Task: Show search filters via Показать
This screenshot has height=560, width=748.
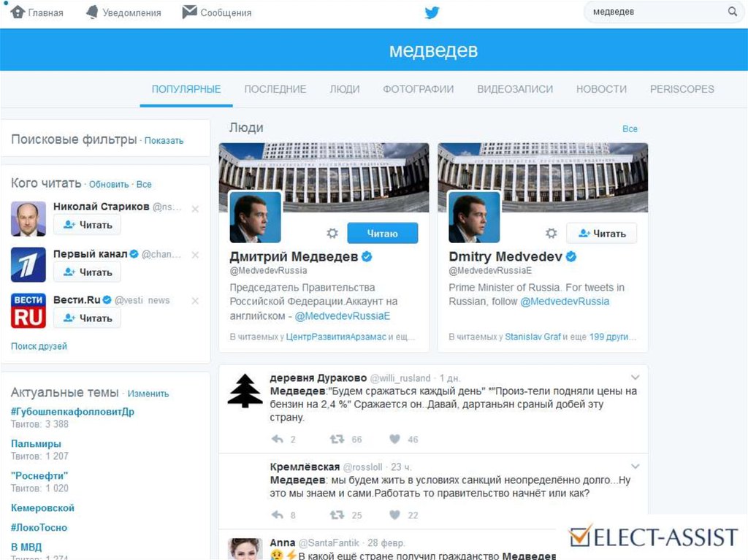Action: pyautogui.click(x=164, y=141)
